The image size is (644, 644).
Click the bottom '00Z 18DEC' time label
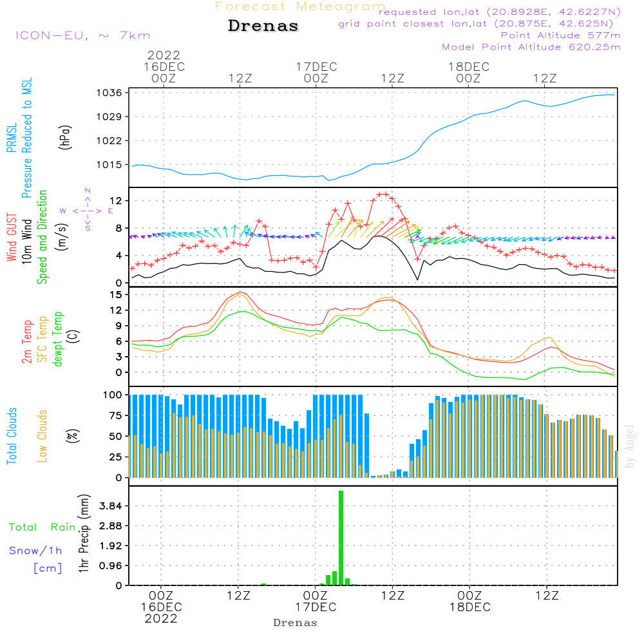(x=470, y=601)
